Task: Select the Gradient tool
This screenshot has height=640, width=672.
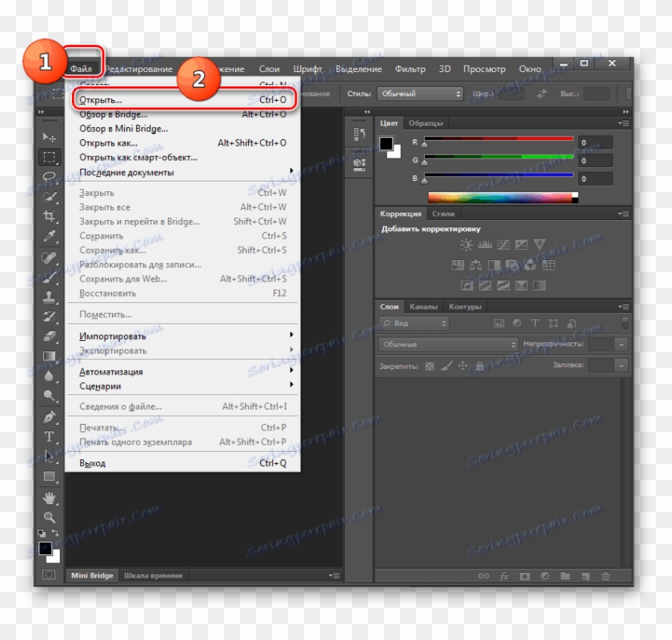Action: [50, 356]
